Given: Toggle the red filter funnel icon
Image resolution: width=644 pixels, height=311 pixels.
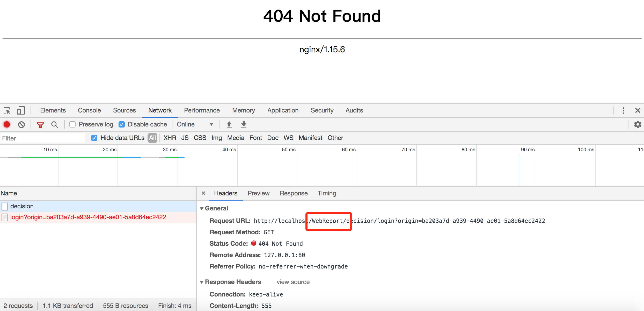Looking at the screenshot, I should (40, 125).
